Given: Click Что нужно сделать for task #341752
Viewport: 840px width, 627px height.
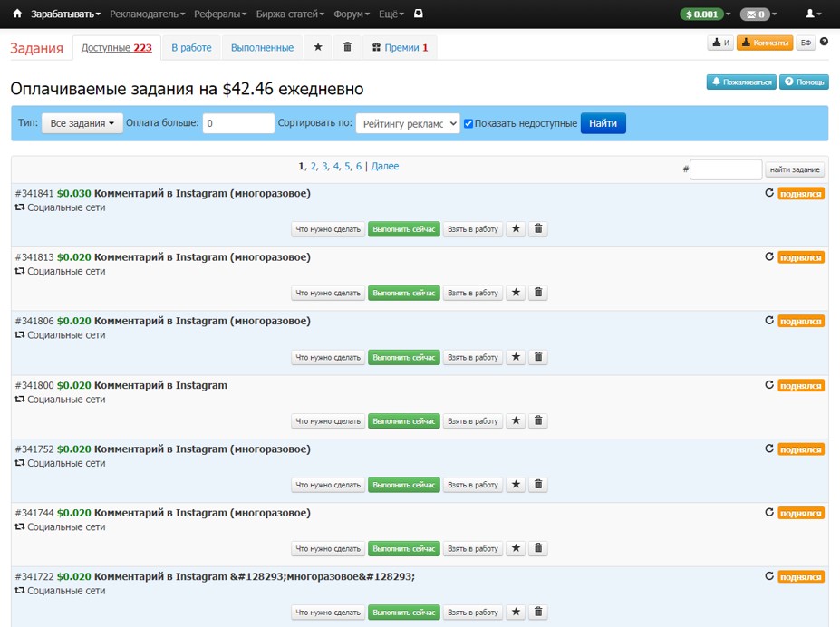Looking at the screenshot, I should [x=328, y=484].
